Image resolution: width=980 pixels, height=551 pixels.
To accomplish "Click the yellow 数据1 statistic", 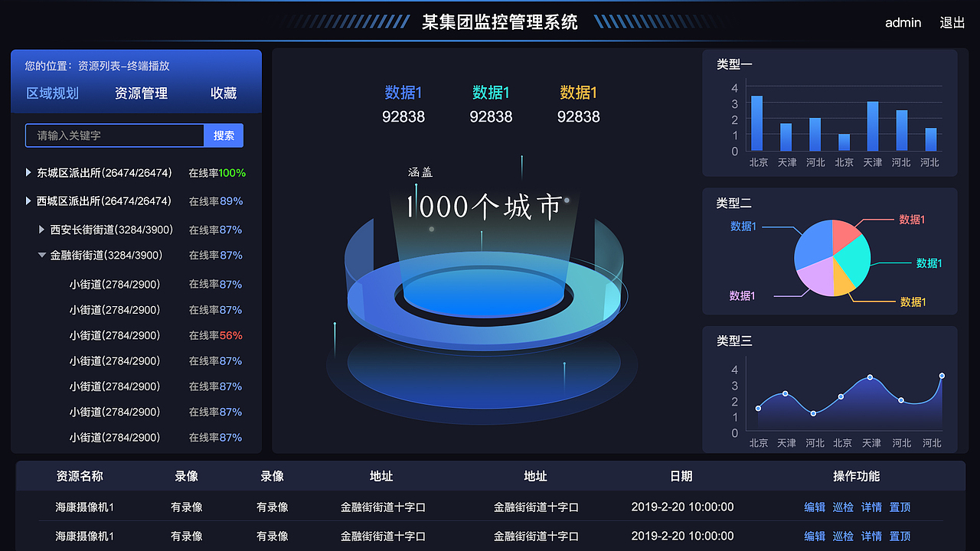I will click(578, 92).
